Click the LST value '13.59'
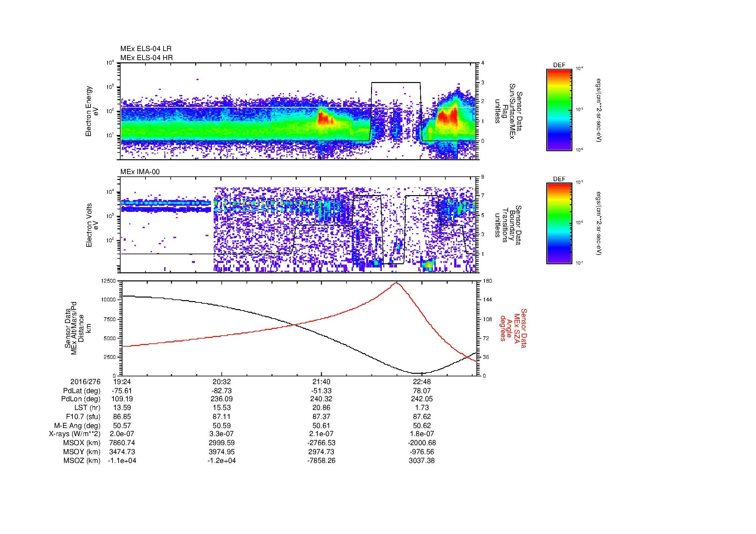 122,408
